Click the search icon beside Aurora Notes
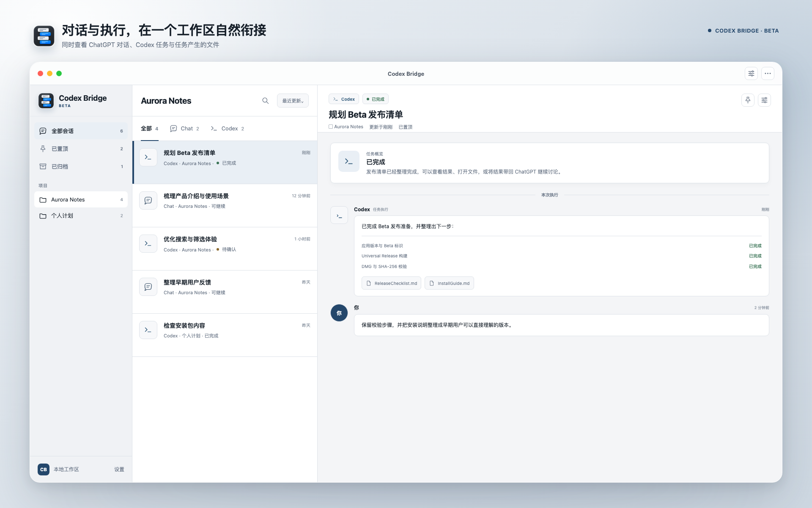812x508 pixels. [x=265, y=101]
